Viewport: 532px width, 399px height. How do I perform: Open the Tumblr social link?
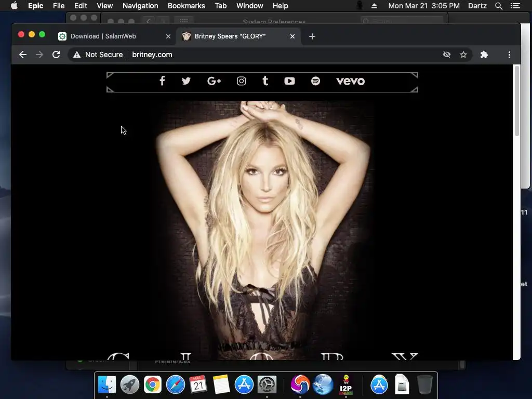click(x=265, y=81)
